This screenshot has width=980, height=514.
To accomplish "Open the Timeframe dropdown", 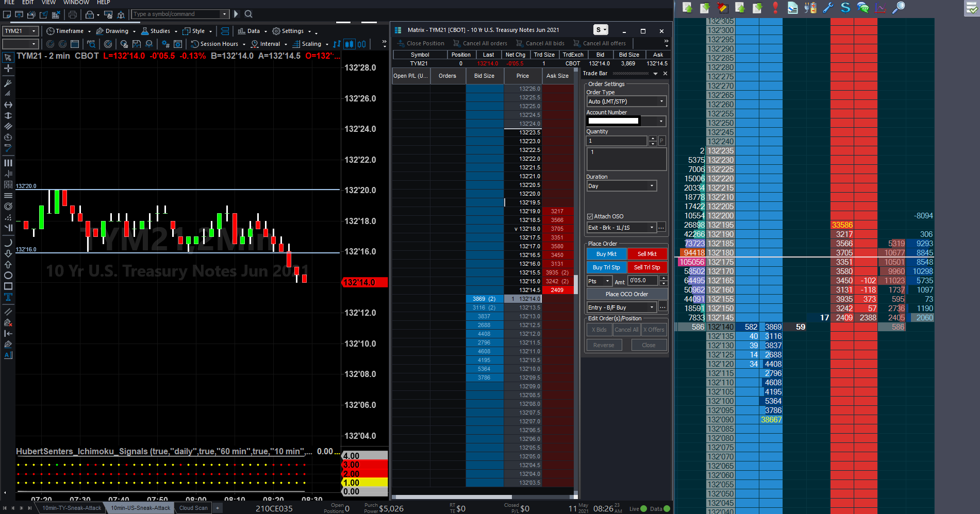I will [69, 31].
